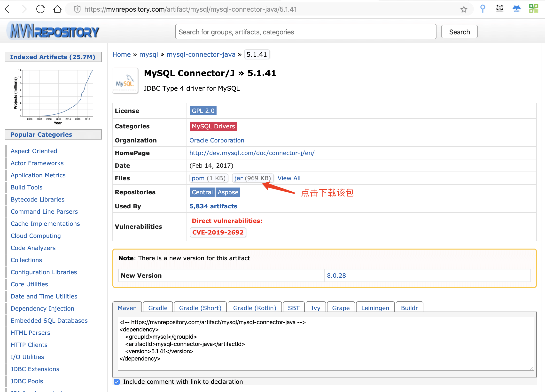Click the Aspose repository badge
Screen dimensions: 545x392
(x=228, y=192)
